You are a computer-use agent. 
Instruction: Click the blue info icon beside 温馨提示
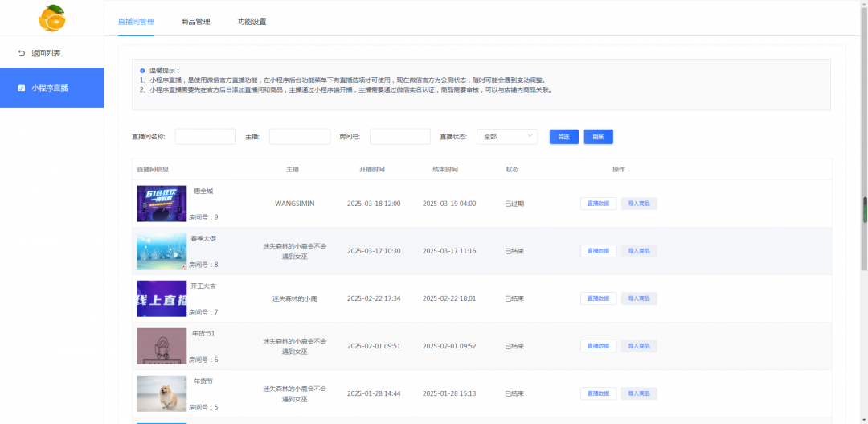[142, 71]
